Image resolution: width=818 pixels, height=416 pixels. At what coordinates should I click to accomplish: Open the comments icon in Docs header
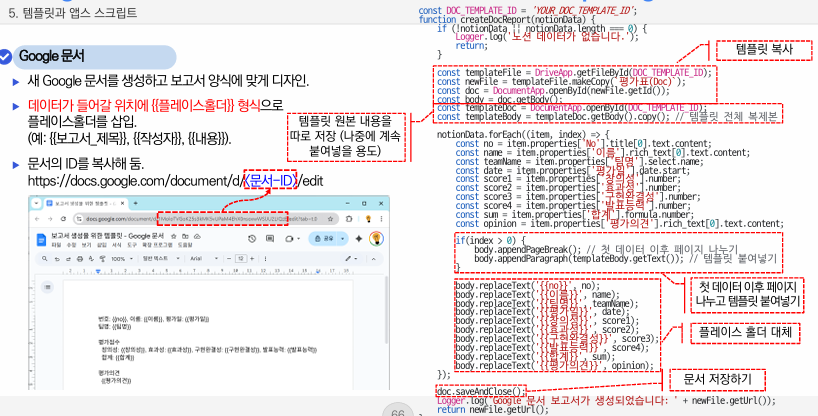point(270,239)
